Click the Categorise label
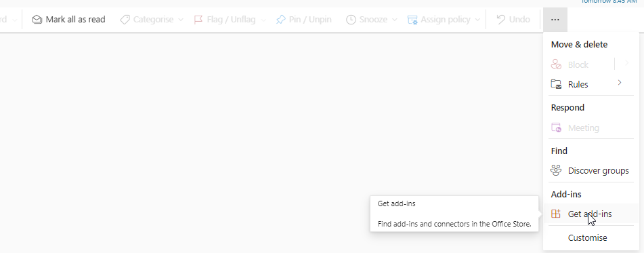This screenshot has width=644, height=253. pyautogui.click(x=153, y=20)
